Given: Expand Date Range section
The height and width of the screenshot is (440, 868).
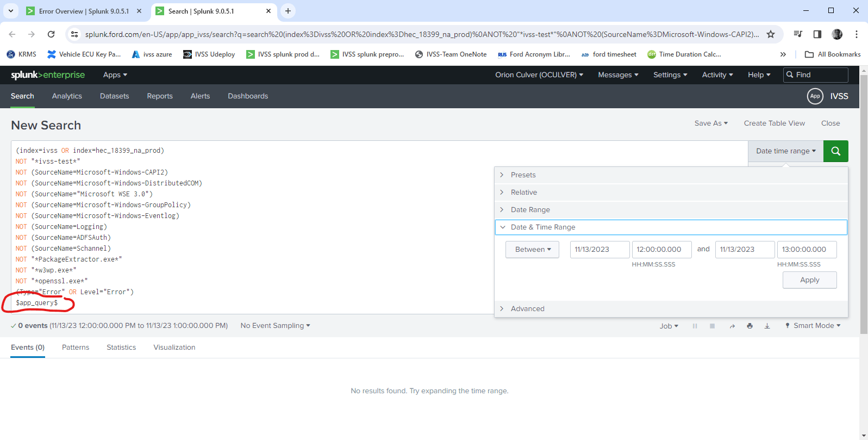Looking at the screenshot, I should click(x=671, y=210).
